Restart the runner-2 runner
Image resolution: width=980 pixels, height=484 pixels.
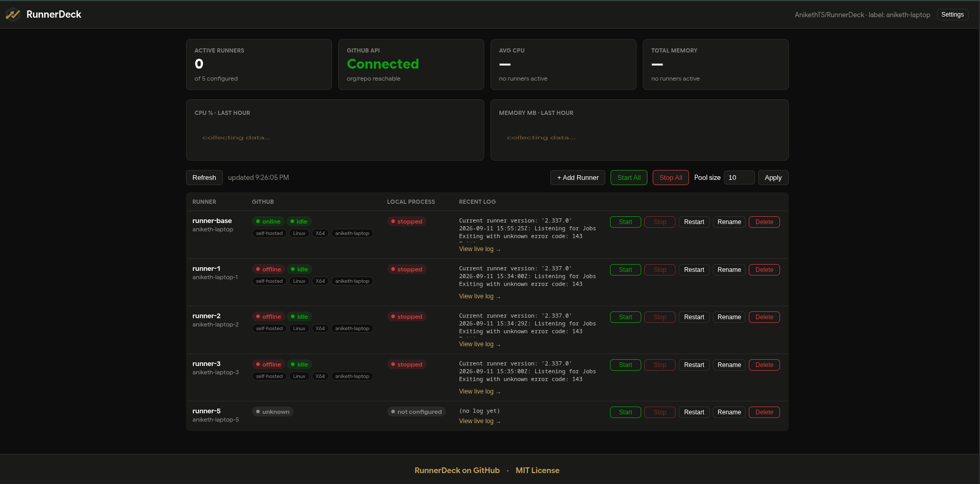[694, 317]
